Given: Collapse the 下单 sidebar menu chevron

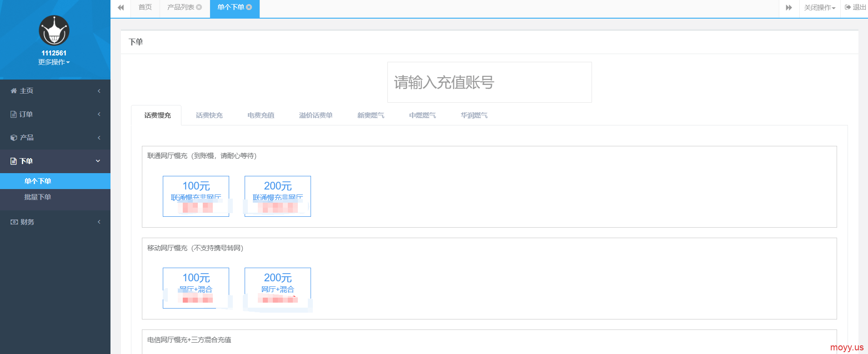Looking at the screenshot, I should coord(98,161).
